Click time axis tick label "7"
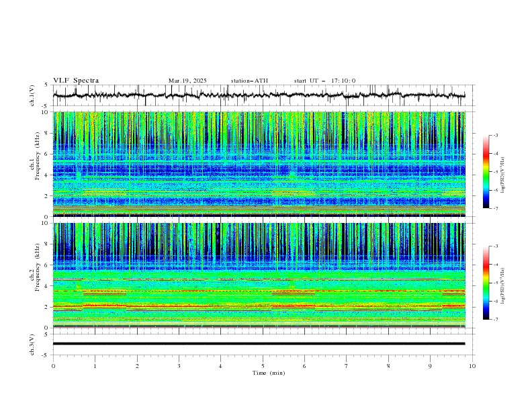Screen dimensions: 532x411 tap(347, 366)
